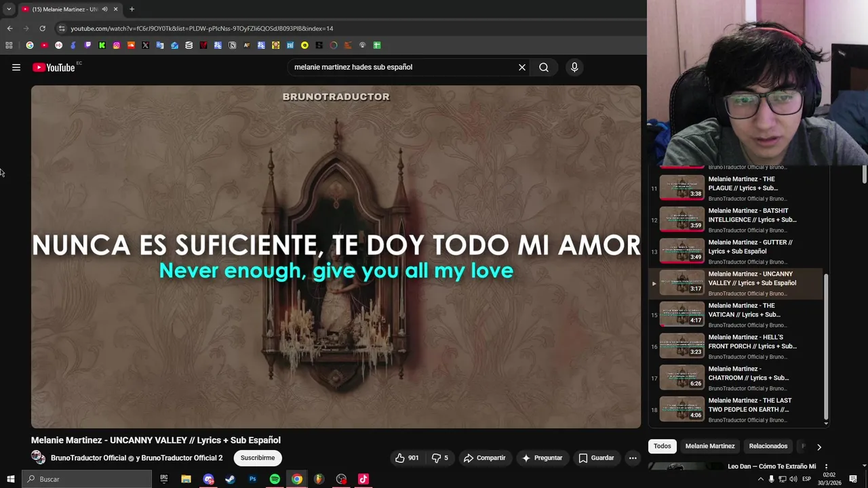Open the volume control in system tray

coord(793,479)
